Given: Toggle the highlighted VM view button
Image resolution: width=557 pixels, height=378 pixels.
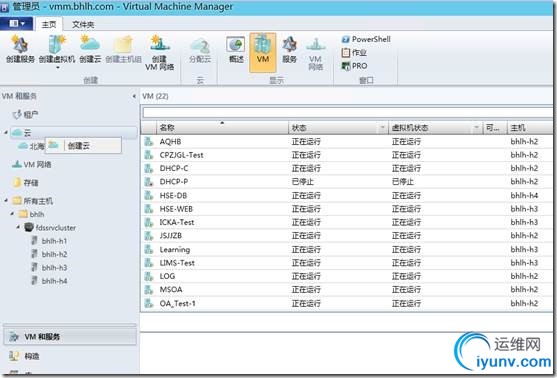Looking at the screenshot, I should coord(263,52).
